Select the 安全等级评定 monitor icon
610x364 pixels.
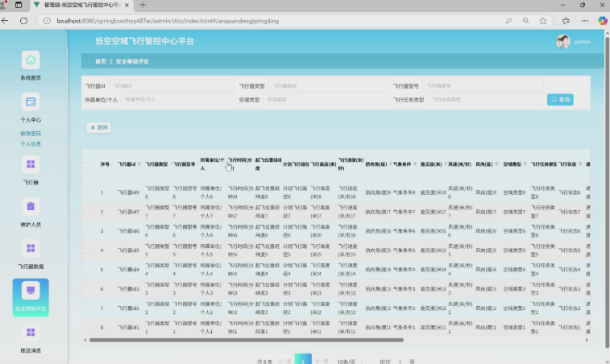(31, 291)
